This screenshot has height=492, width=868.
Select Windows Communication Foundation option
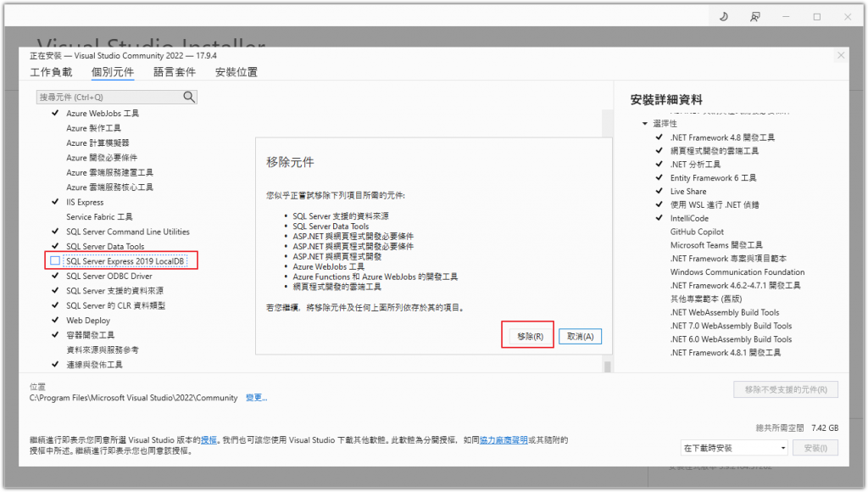coord(737,272)
